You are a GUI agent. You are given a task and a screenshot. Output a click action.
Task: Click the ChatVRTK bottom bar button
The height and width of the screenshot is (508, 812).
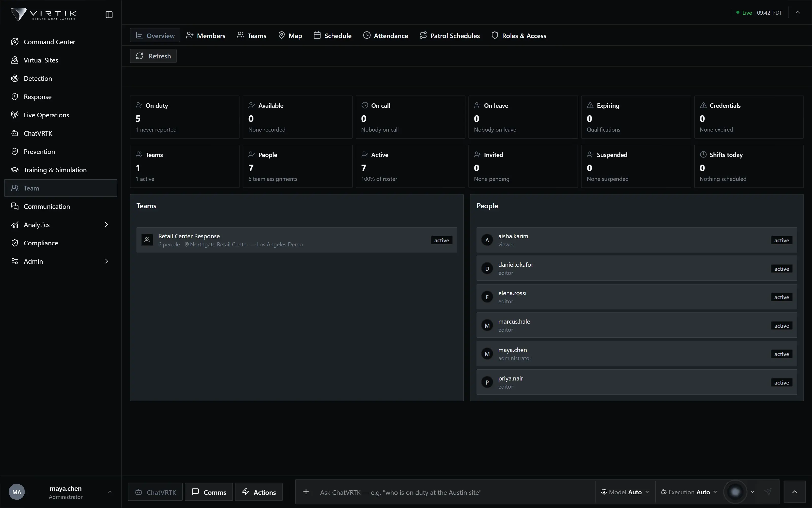coord(155,492)
